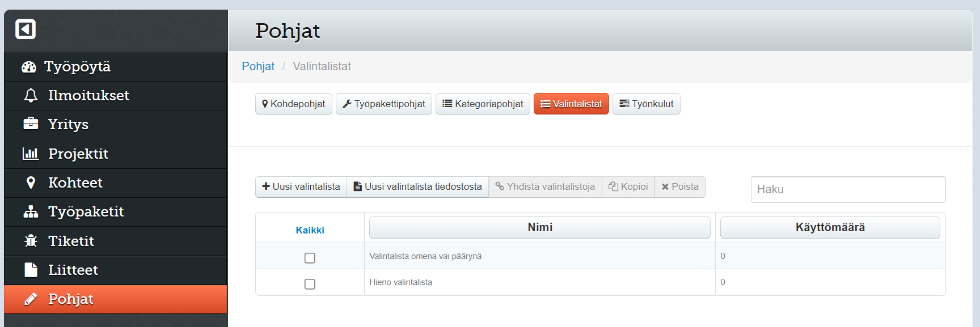Click the row text Valintalista omena vai päärynä
This screenshot has width=980, height=327.
tap(425, 256)
